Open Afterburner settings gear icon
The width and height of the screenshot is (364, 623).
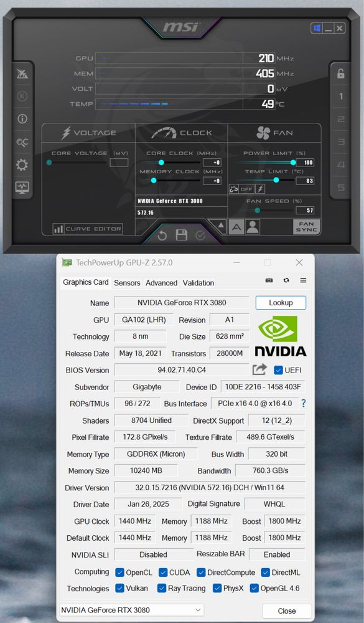coord(22,164)
